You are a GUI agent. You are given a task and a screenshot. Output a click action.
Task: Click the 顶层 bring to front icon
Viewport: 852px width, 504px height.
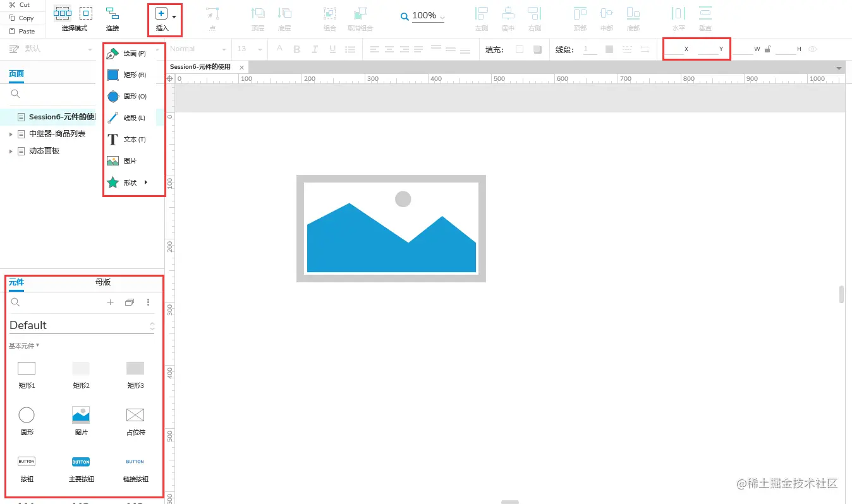coord(258,13)
